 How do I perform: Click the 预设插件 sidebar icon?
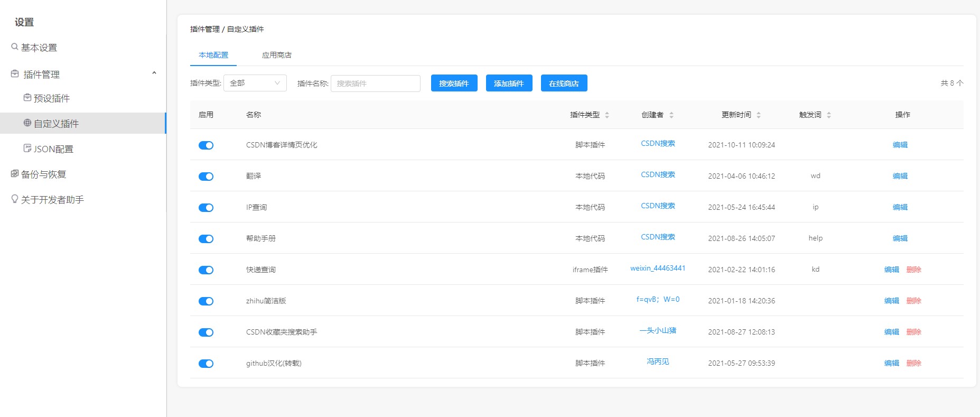(x=27, y=98)
